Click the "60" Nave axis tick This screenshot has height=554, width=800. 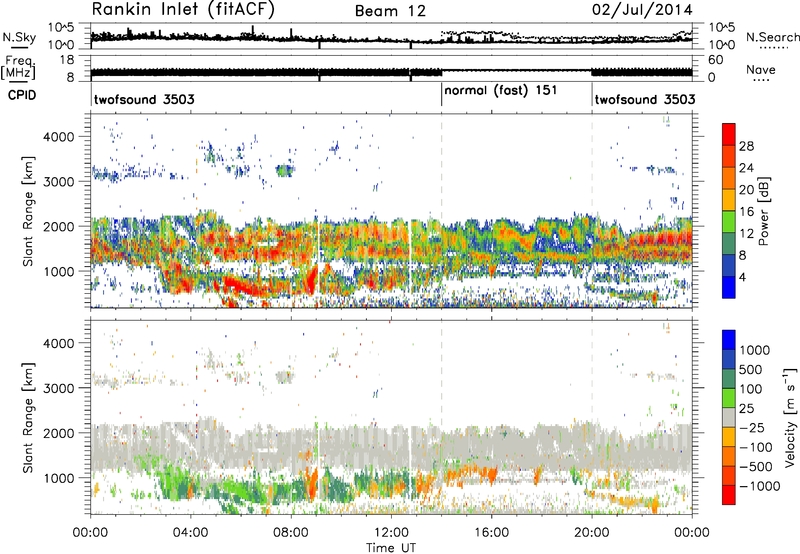click(x=716, y=60)
